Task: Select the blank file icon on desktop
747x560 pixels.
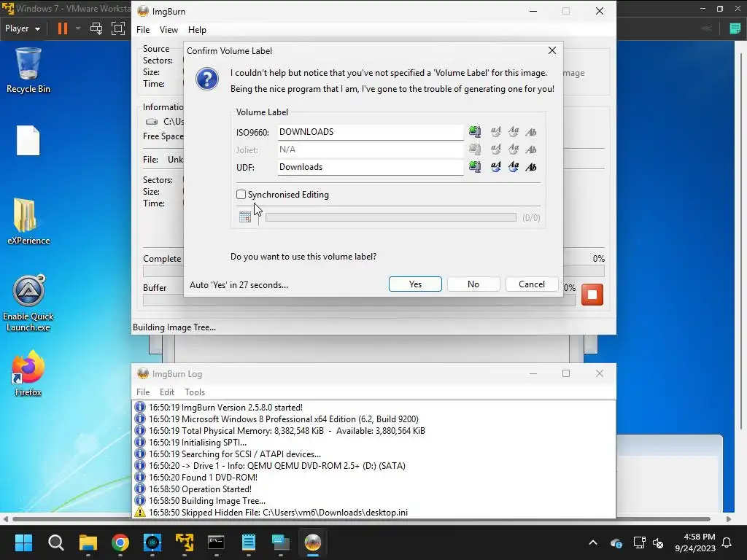Action: pos(28,141)
